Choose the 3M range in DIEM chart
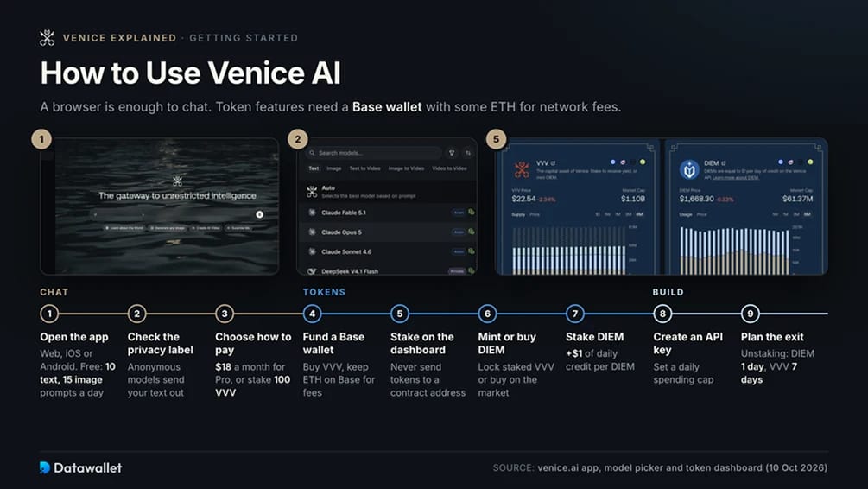 pyautogui.click(x=796, y=214)
